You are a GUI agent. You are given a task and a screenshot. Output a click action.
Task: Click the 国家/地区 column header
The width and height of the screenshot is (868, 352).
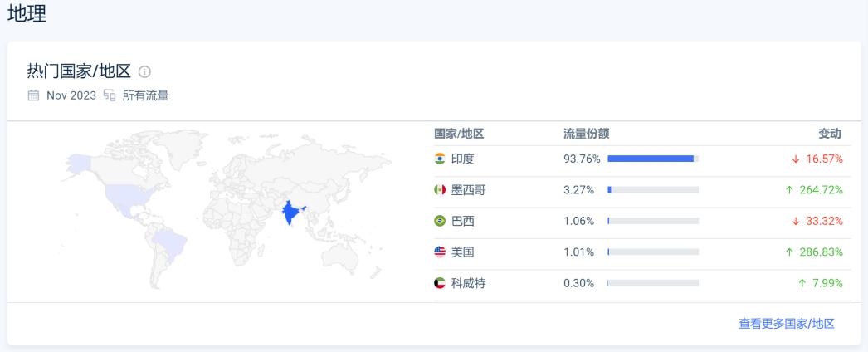(x=459, y=134)
